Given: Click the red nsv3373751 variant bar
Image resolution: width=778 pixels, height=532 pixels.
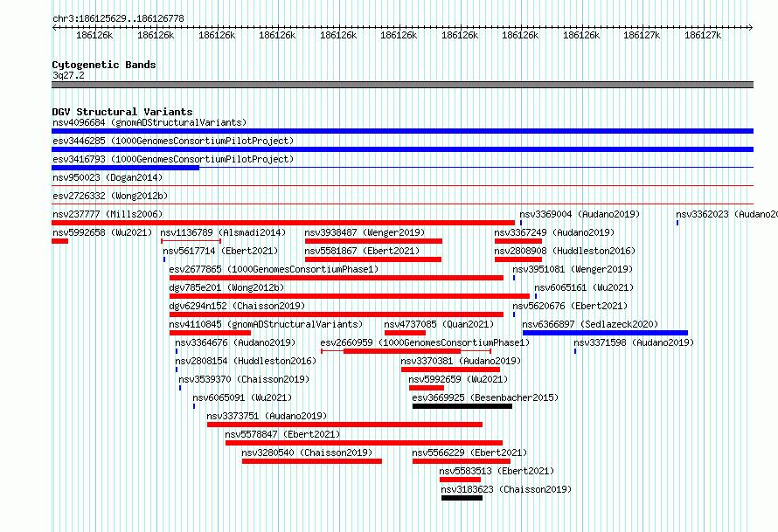Looking at the screenshot, I should [x=344, y=425].
